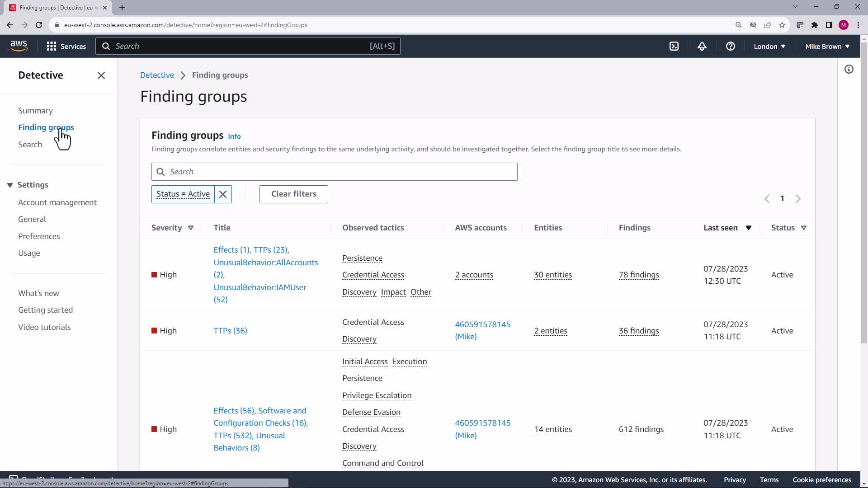Open the Services grid menu

(x=66, y=46)
